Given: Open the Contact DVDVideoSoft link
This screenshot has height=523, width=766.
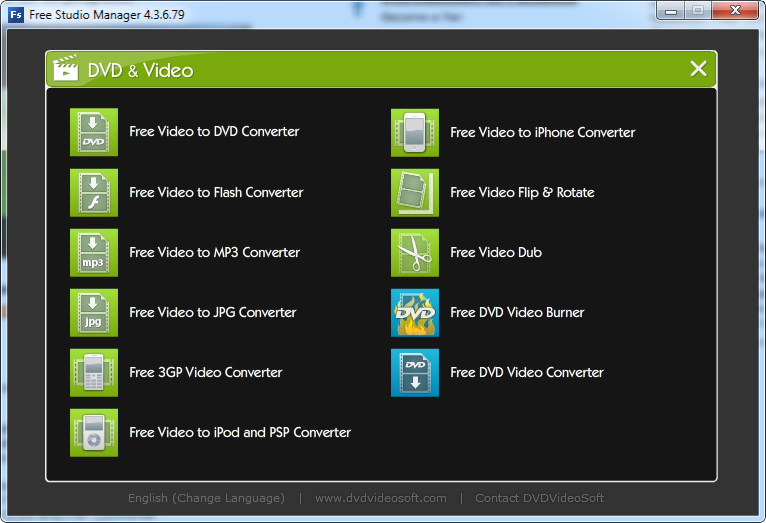Looking at the screenshot, I should (x=539, y=498).
